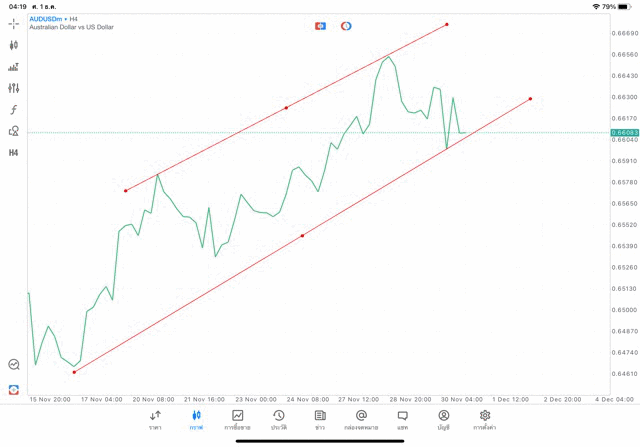Viewport: 640px width, 447px height.
Task: Open the candlestick chart type icon
Action: (x=14, y=45)
